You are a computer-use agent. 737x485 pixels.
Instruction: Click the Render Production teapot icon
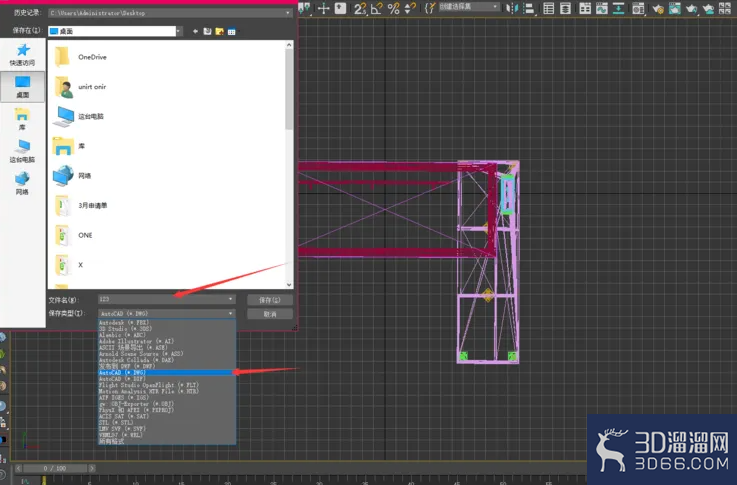pos(691,8)
